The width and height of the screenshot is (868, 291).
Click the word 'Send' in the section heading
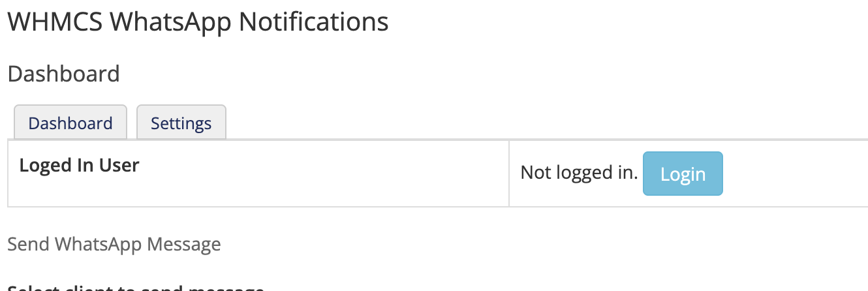(28, 245)
